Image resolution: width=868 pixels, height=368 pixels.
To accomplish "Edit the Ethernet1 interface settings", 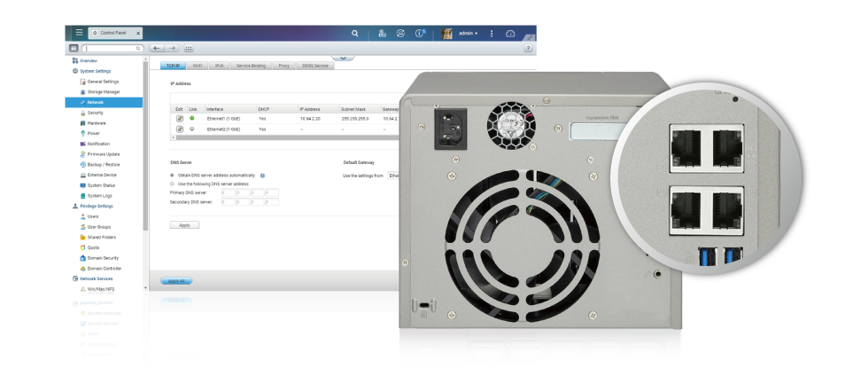I will (179, 118).
